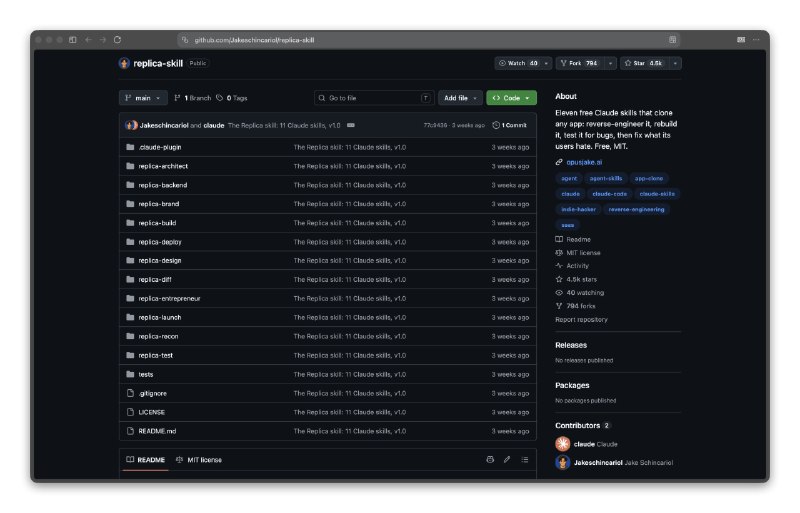Reload the page with the browser refresh icon
Viewport: 800px width, 513px height.
point(117,40)
